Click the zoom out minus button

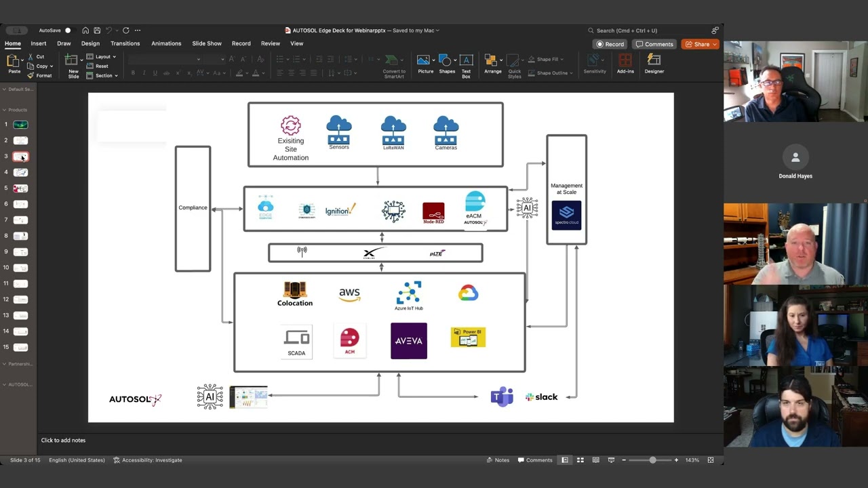pos(624,460)
